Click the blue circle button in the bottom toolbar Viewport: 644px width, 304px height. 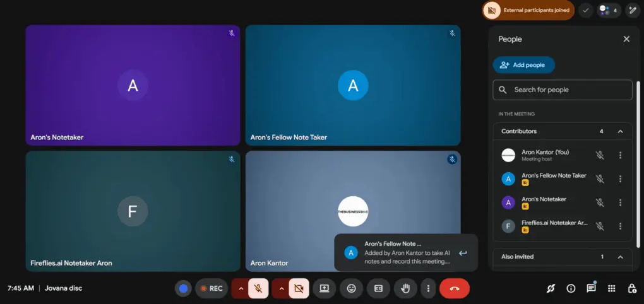tap(183, 288)
